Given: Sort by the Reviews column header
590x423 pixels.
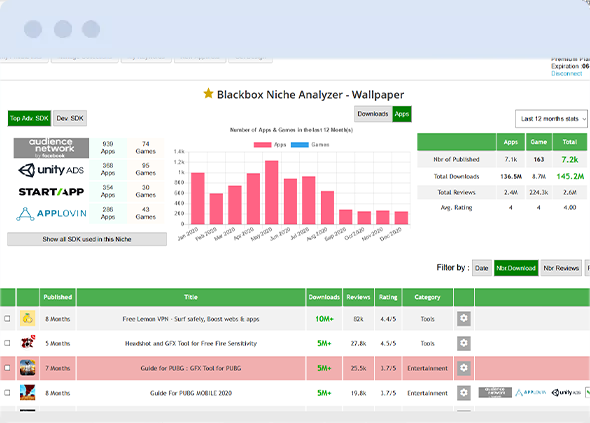Looking at the screenshot, I should pos(358,297).
